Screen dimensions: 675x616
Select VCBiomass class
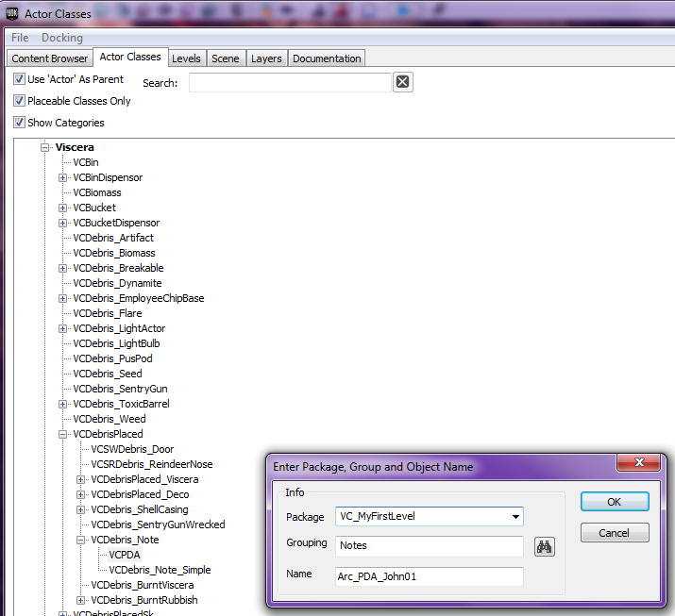click(97, 192)
